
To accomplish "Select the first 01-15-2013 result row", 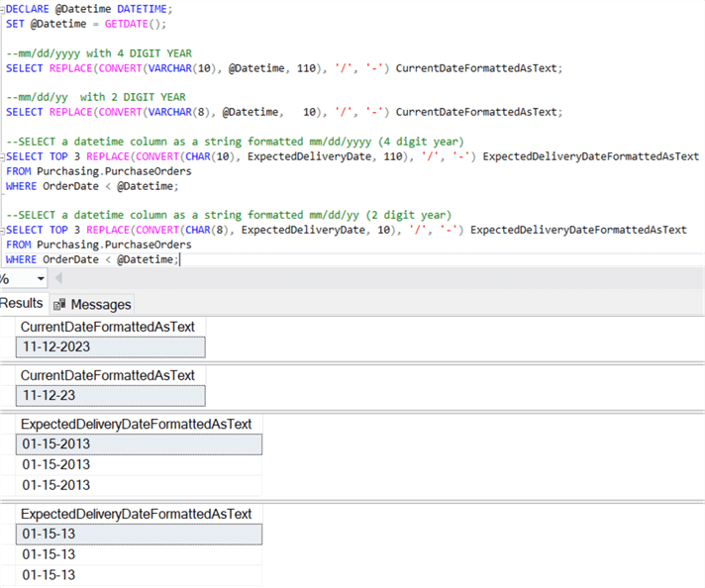I will 140,444.
